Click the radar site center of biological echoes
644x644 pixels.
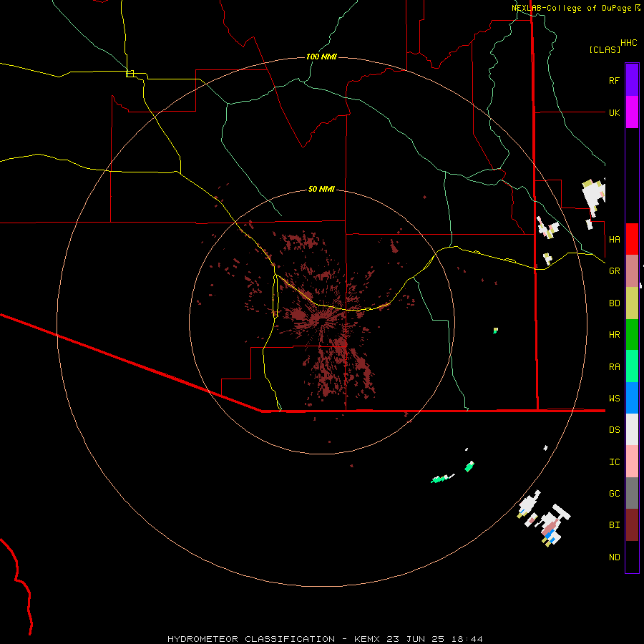pos(323,318)
